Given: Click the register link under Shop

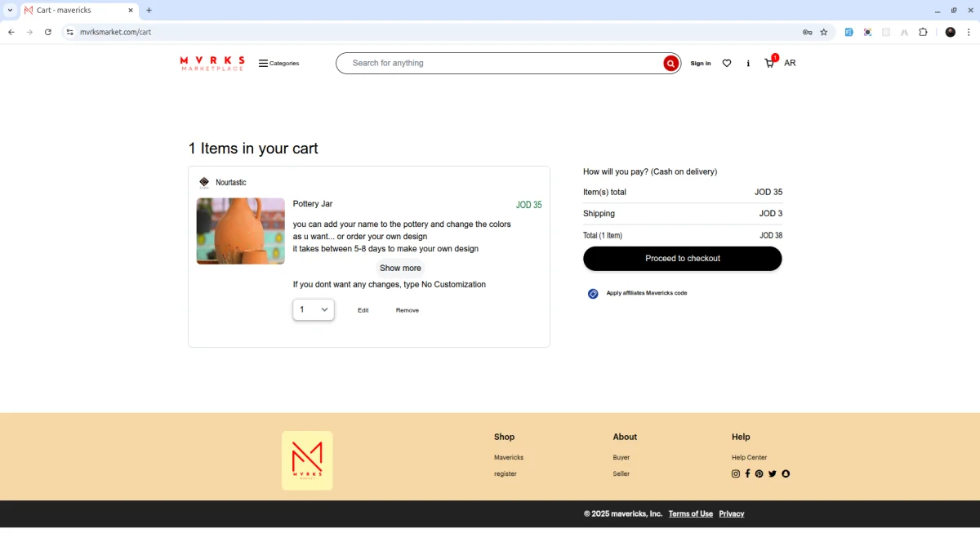Looking at the screenshot, I should click(x=506, y=474).
